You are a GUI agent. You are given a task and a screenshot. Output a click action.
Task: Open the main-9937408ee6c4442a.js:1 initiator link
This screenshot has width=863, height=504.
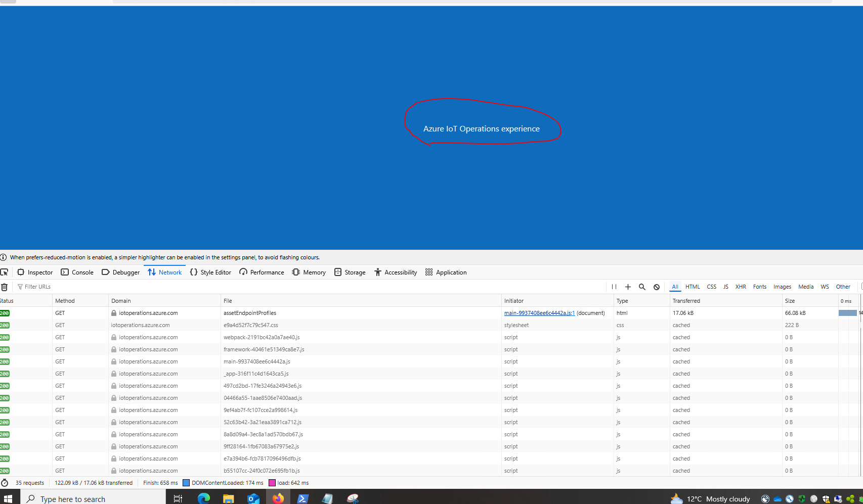(x=539, y=313)
